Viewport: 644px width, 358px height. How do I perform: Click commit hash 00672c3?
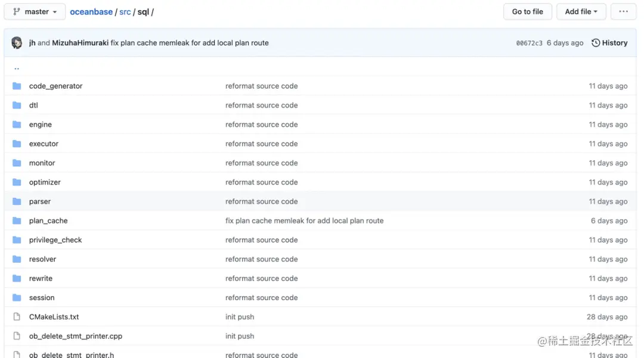[x=529, y=43]
